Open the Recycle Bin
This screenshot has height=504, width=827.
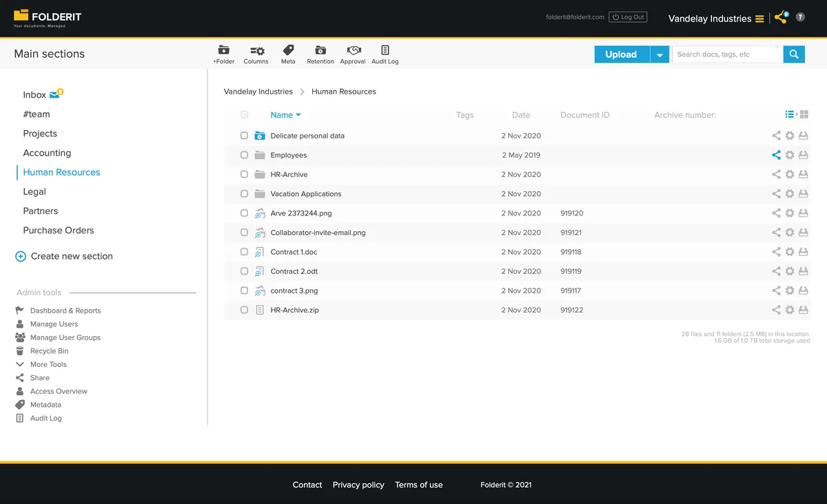tap(49, 351)
